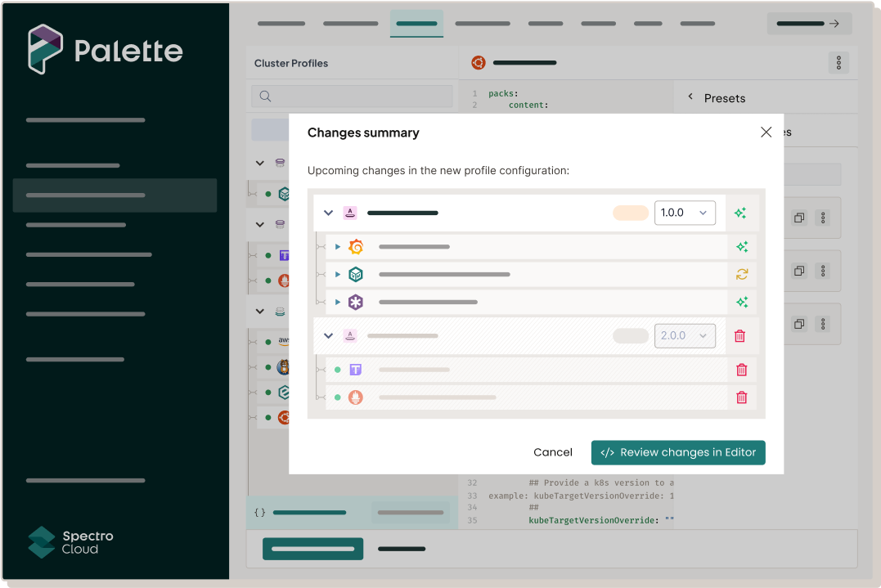Click the copy icon on second preset card

point(799,272)
